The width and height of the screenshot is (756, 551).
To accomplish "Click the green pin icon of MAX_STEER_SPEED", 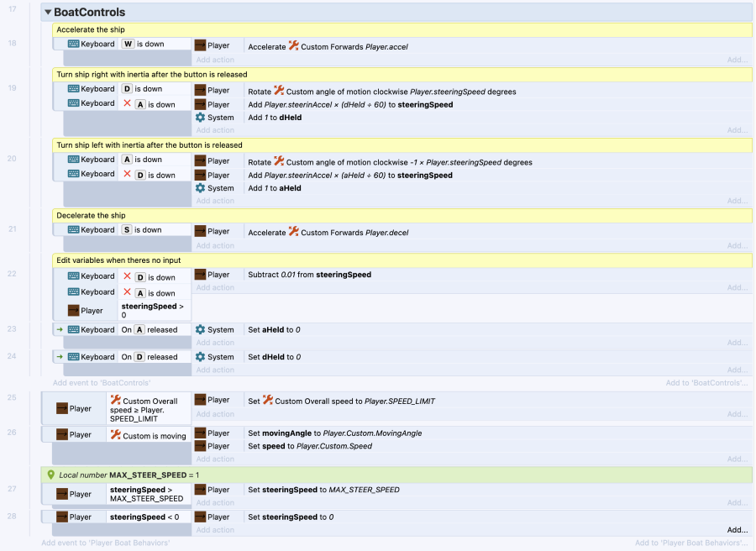I will [50, 475].
